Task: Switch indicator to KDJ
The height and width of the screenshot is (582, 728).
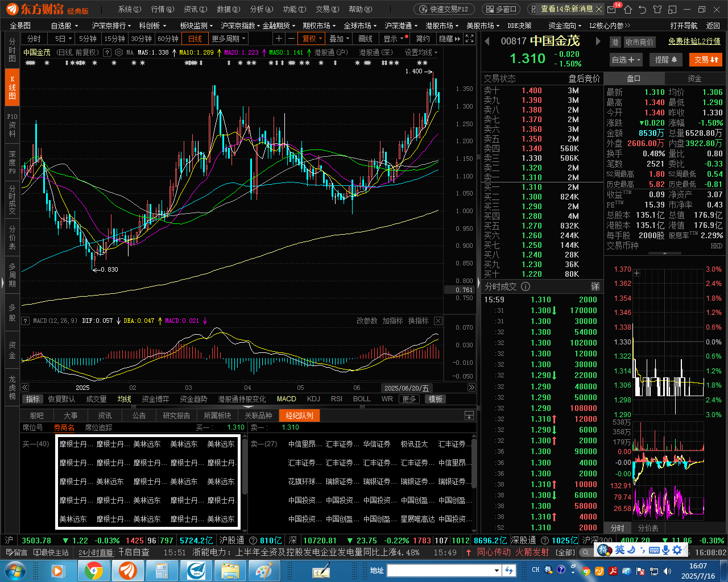Action: [313, 399]
